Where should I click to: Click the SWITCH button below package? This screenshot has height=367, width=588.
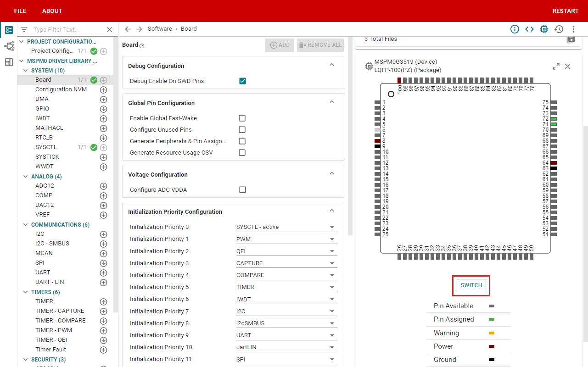(471, 285)
